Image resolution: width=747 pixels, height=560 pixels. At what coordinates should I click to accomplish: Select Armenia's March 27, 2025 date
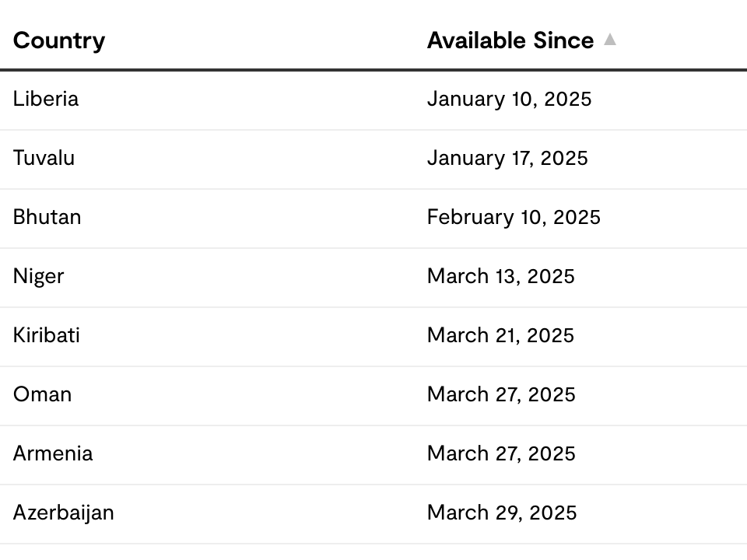(x=501, y=454)
